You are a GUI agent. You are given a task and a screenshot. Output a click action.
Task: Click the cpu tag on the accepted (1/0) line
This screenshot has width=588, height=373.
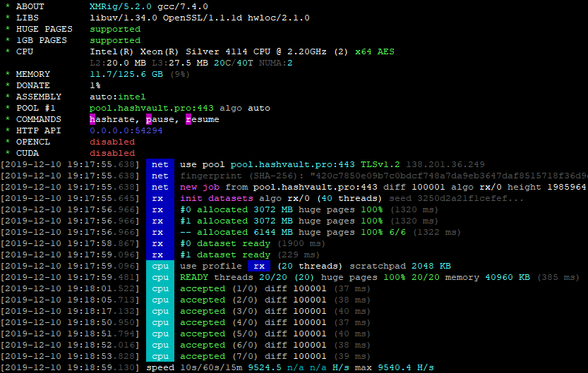pyautogui.click(x=160, y=288)
